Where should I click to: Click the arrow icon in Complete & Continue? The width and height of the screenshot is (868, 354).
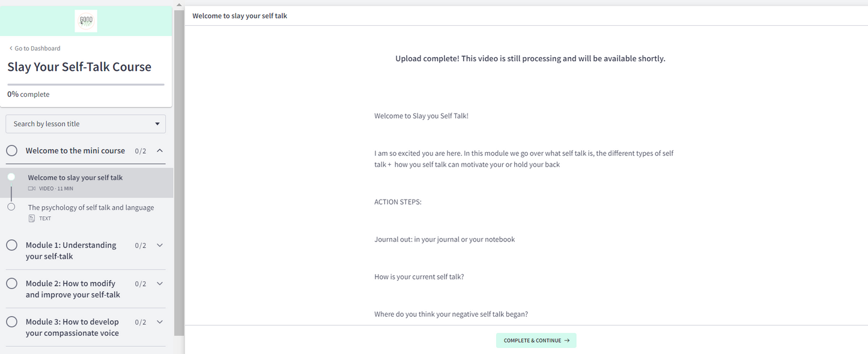pyautogui.click(x=567, y=341)
